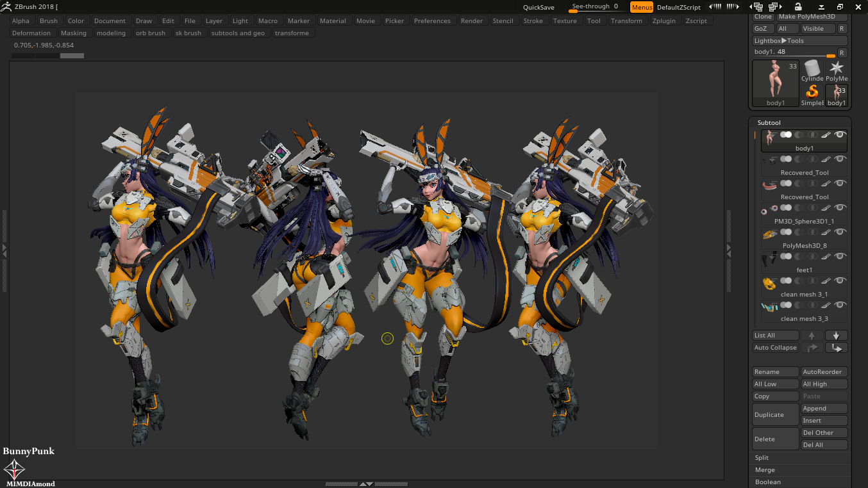Toggle visibility of clean mesh 3_1
Image resolution: width=868 pixels, height=488 pixels.
point(840,281)
